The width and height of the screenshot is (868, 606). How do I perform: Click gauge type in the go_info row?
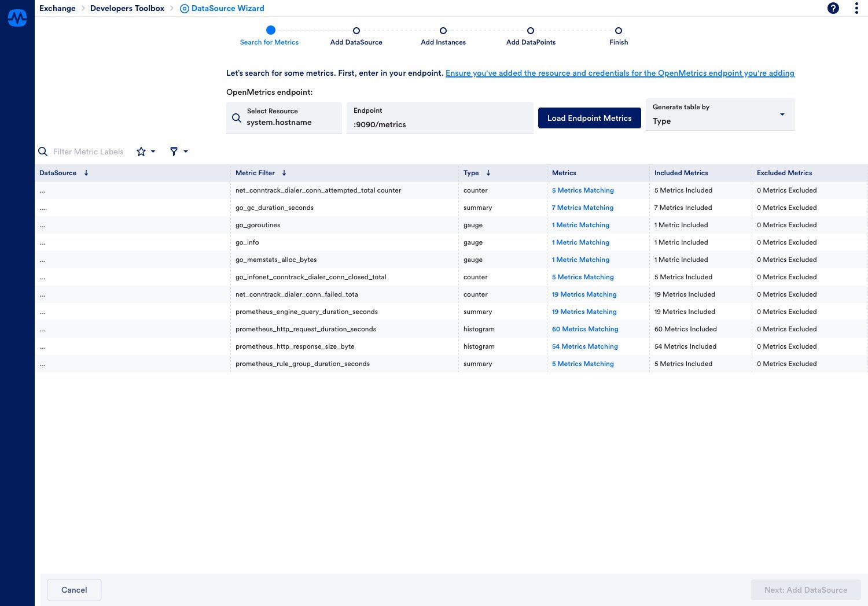pos(473,242)
